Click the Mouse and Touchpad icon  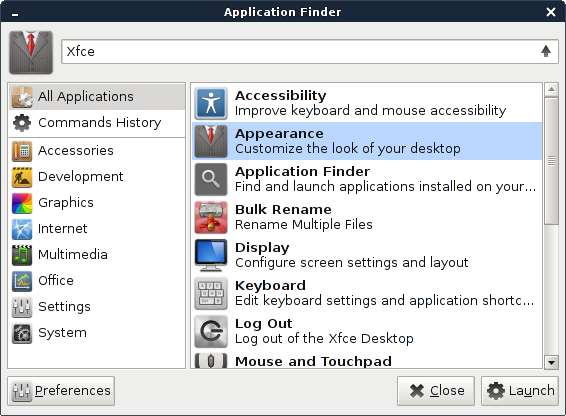[x=211, y=360]
